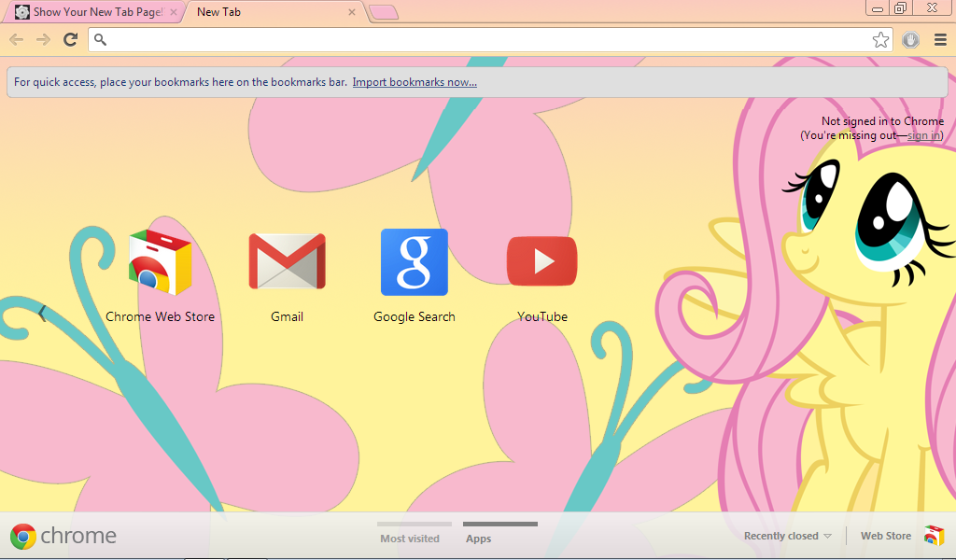Open a new tab with the small tab button
The image size is (956, 560).
(384, 12)
